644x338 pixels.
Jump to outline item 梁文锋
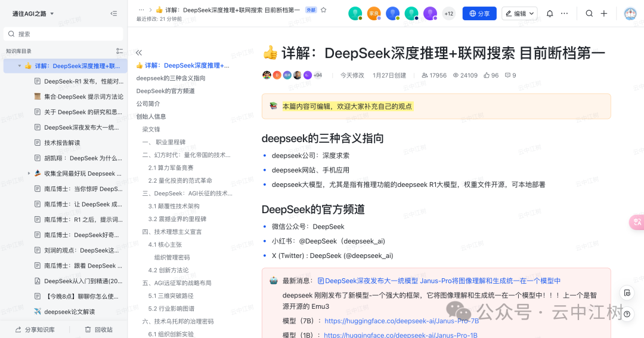click(151, 129)
